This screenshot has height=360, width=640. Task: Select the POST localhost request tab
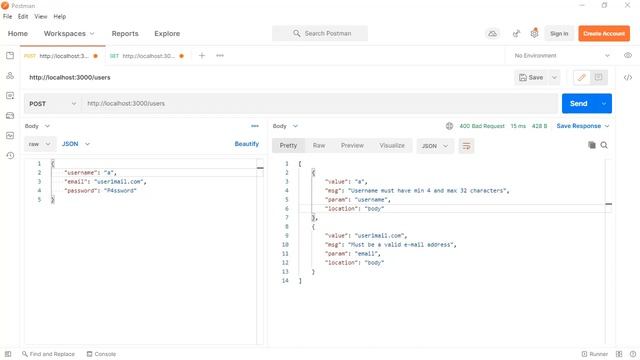point(61,56)
